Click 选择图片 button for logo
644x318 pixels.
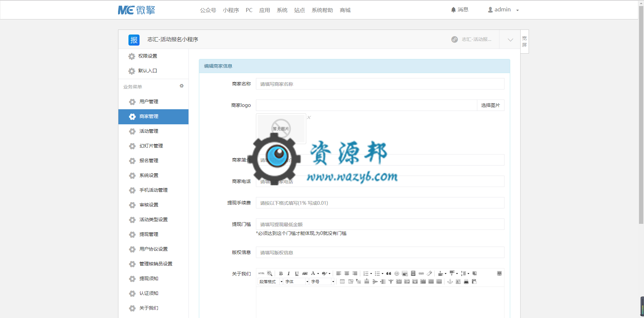point(490,105)
